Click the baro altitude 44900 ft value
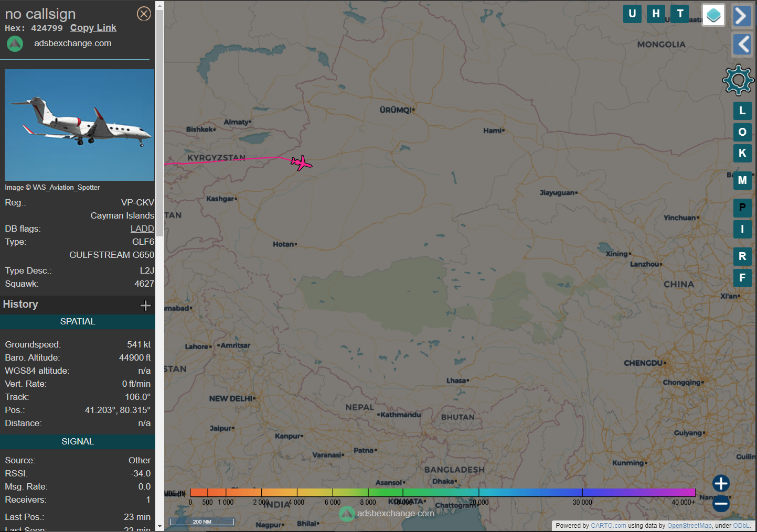This screenshot has height=532, width=757. [x=135, y=357]
